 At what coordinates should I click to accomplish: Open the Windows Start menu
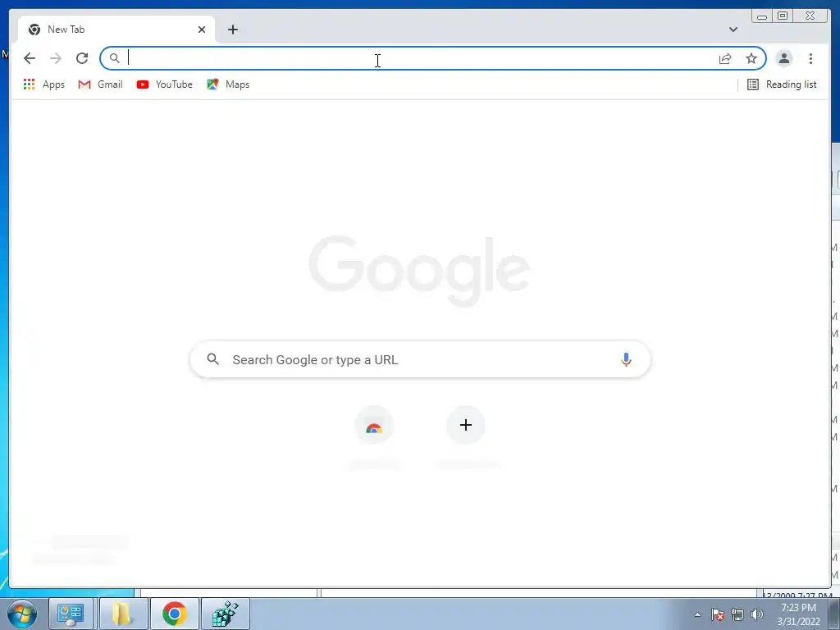[22, 614]
